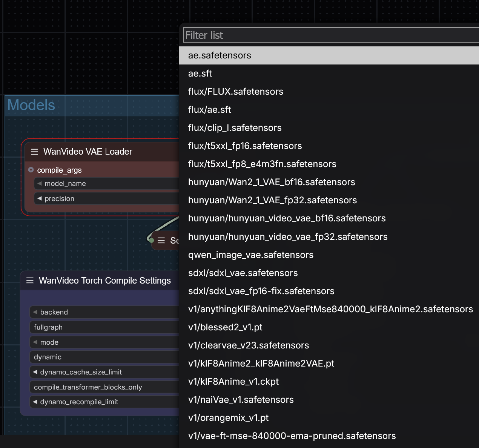The width and height of the screenshot is (479, 448).
Task: Click the left arrow on the backend widget
Action: (34, 312)
